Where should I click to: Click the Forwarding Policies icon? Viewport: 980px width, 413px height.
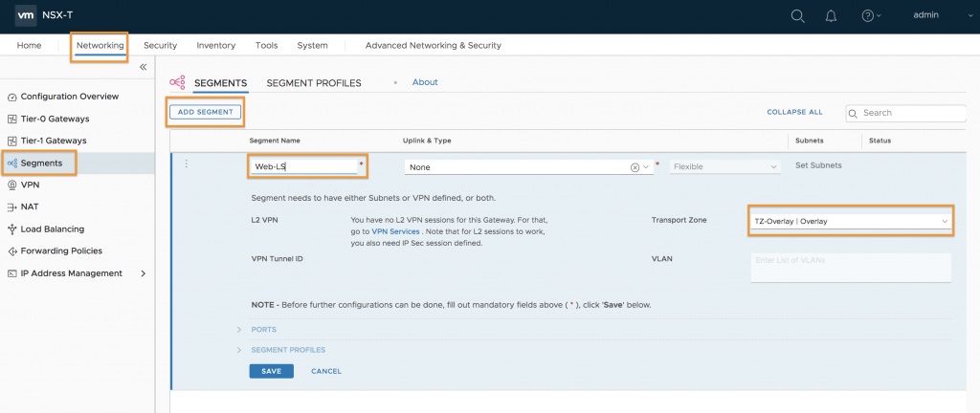click(x=11, y=251)
